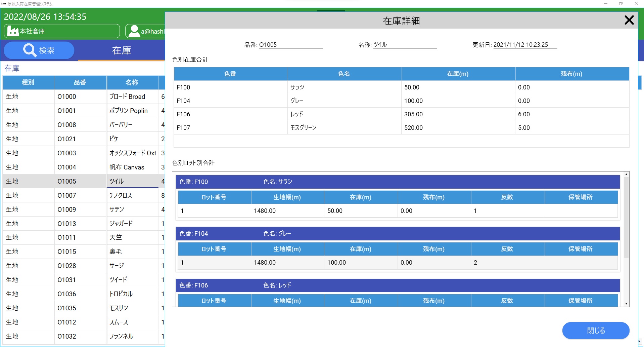Select row O1032 フランネル

[84, 336]
